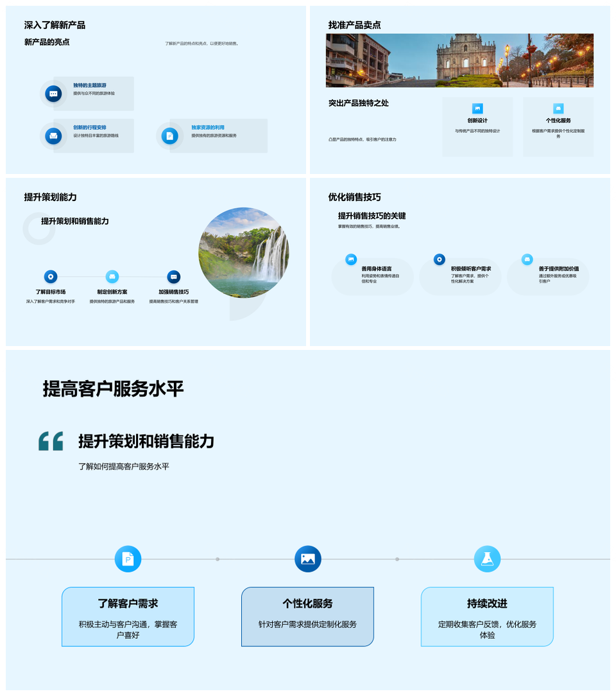Click the flask icon above 持续改进

coord(487,559)
